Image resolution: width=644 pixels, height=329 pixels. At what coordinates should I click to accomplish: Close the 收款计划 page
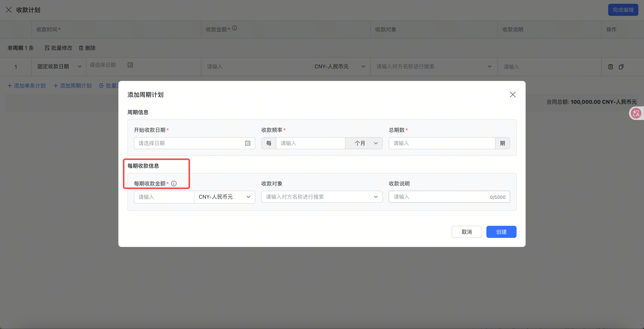(9, 10)
